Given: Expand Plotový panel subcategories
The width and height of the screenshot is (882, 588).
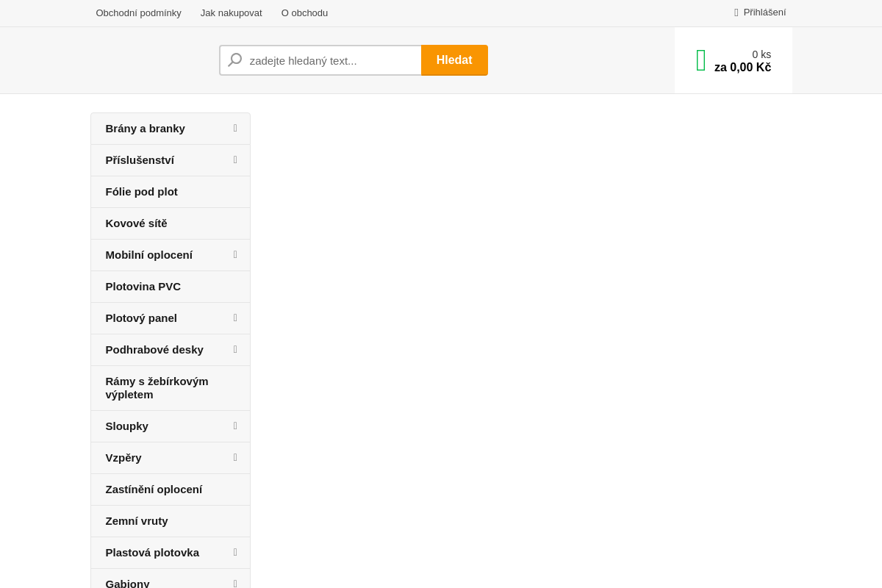Looking at the screenshot, I should tap(235, 318).
